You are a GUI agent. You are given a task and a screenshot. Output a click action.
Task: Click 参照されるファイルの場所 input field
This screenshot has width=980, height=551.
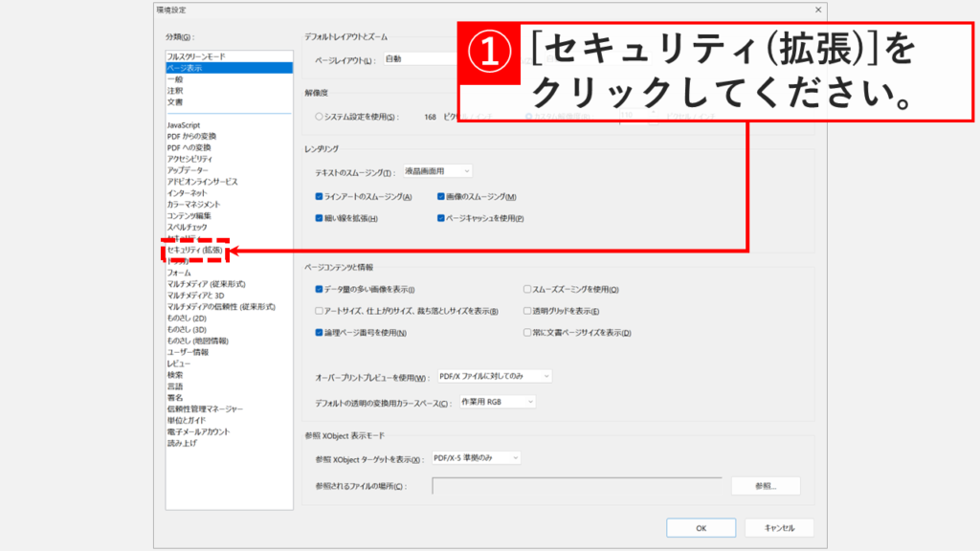[x=577, y=486]
